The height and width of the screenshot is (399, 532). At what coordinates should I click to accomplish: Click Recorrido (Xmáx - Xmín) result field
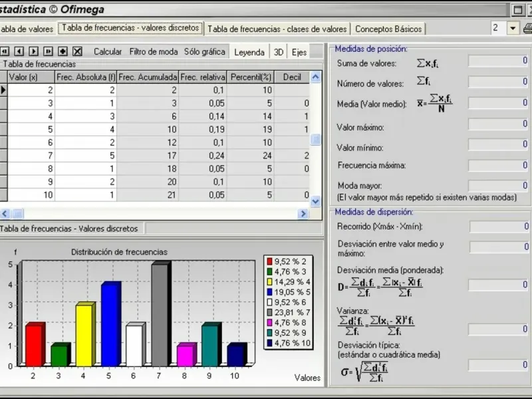tap(499, 227)
